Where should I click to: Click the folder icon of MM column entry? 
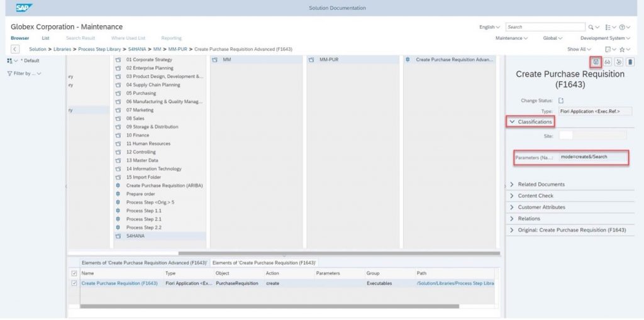coord(215,60)
